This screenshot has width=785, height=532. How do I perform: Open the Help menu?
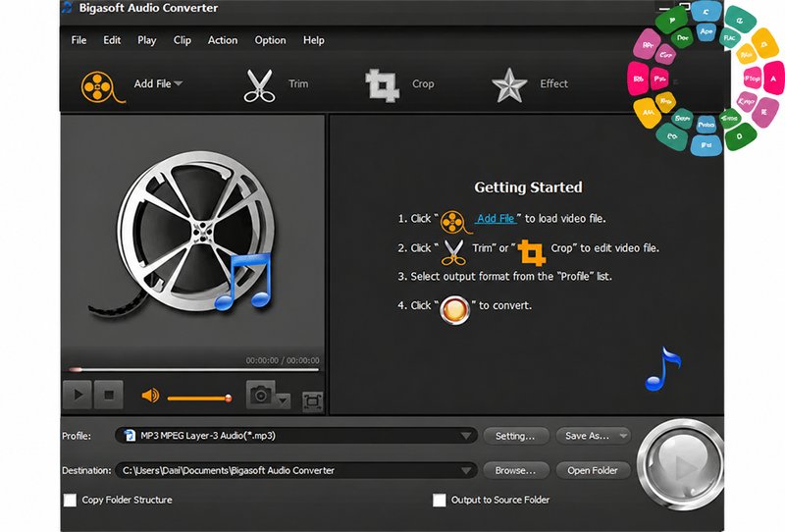314,40
